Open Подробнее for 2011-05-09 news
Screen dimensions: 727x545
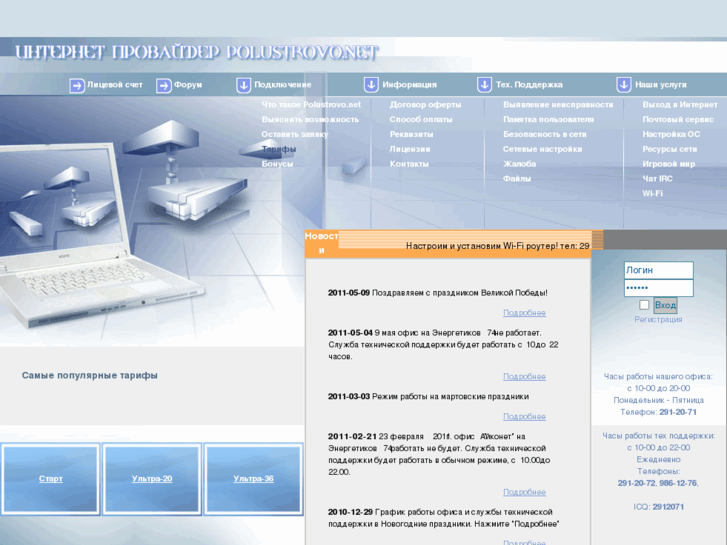[x=524, y=313]
